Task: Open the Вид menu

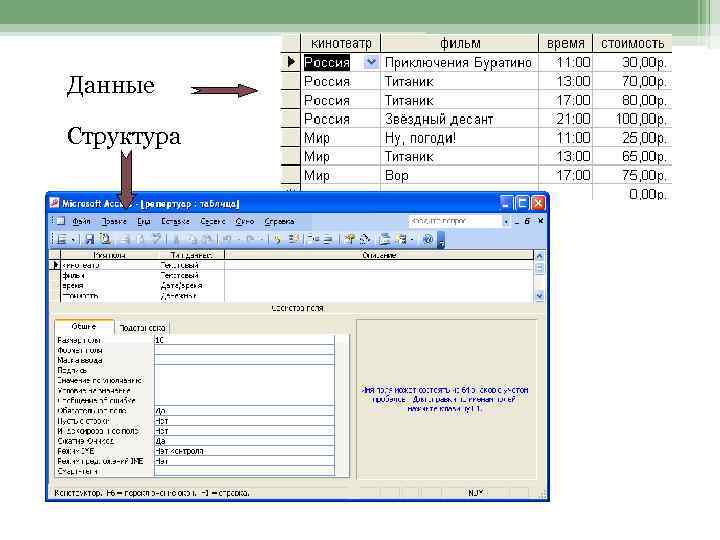Action: tap(144, 221)
